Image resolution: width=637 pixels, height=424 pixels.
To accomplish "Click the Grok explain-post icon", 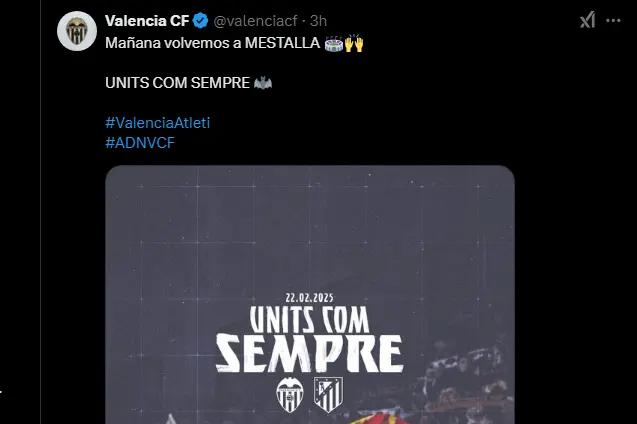I will point(587,20).
